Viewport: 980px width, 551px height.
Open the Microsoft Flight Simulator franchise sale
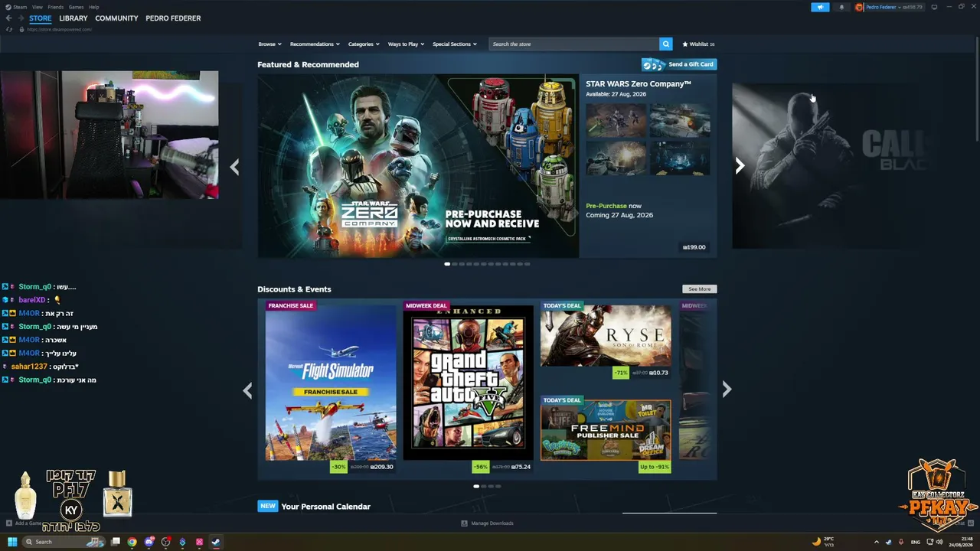pyautogui.click(x=331, y=383)
